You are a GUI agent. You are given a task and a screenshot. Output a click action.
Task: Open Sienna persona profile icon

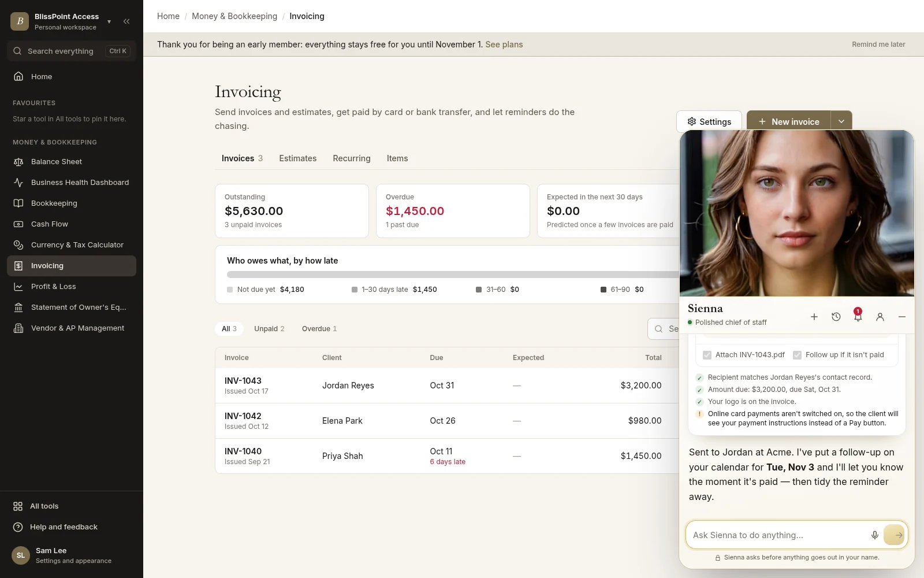(880, 317)
